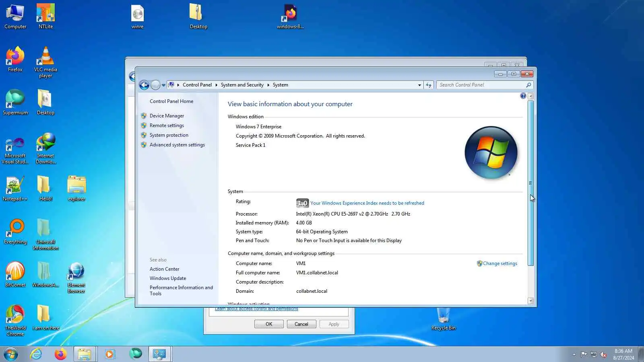Select the explorer folder icon on desktop

(76, 189)
